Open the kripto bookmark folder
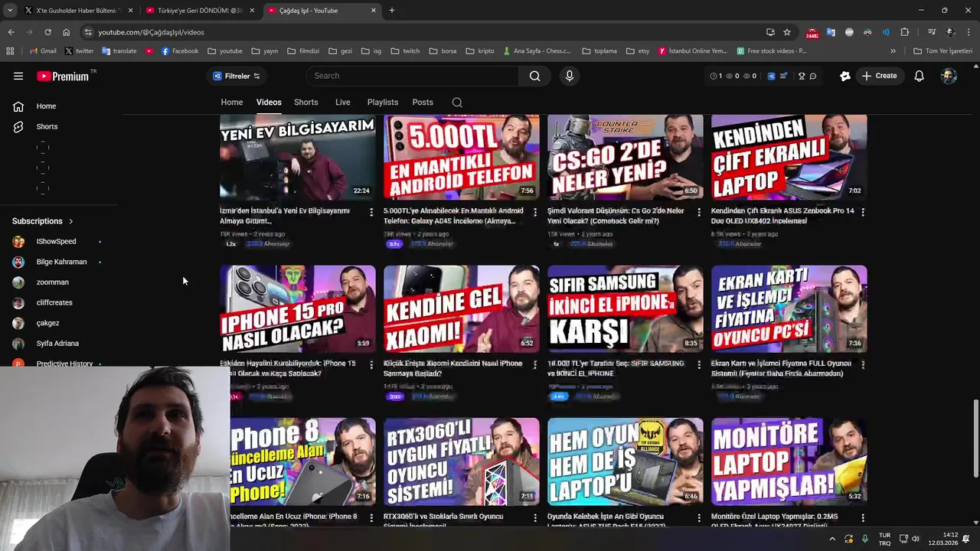Viewport: 980px width, 551px height. (480, 51)
